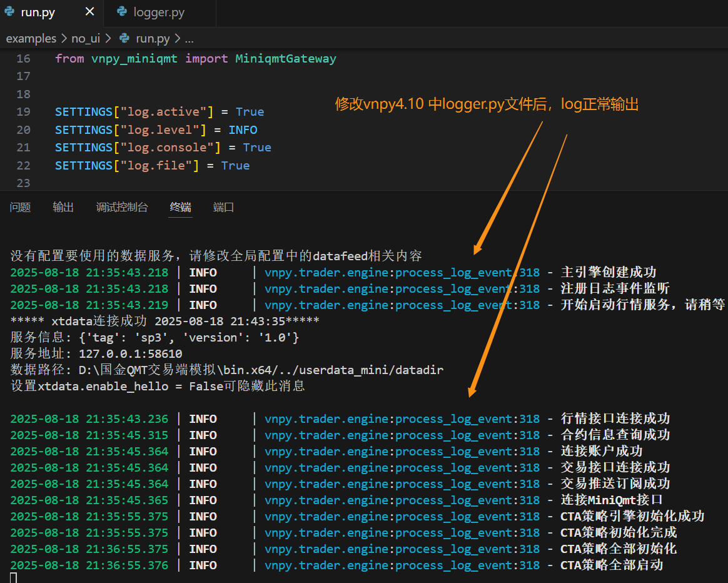Select the examples breadcrumb folder
Image resolution: width=728 pixels, height=583 pixels.
tap(31, 39)
